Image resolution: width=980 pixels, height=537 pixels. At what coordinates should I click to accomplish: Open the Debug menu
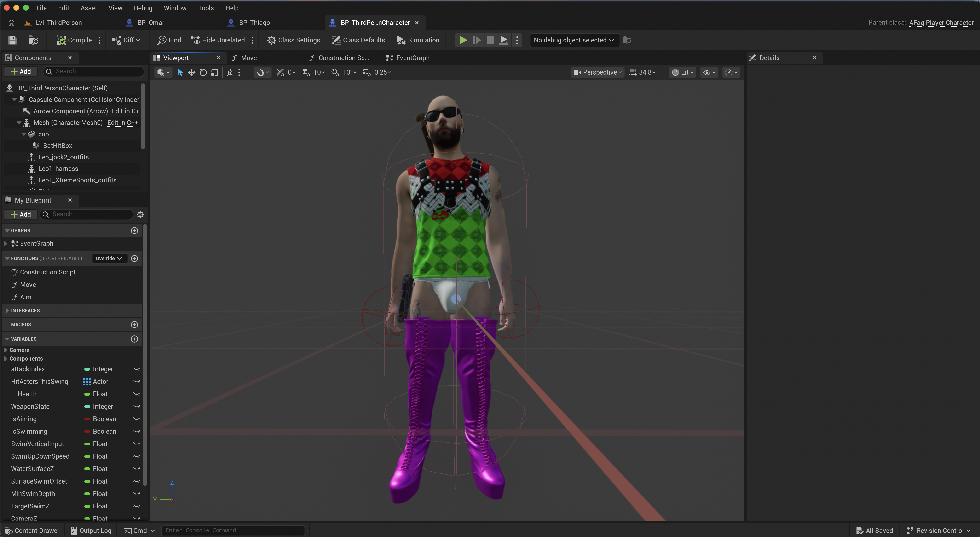143,8
